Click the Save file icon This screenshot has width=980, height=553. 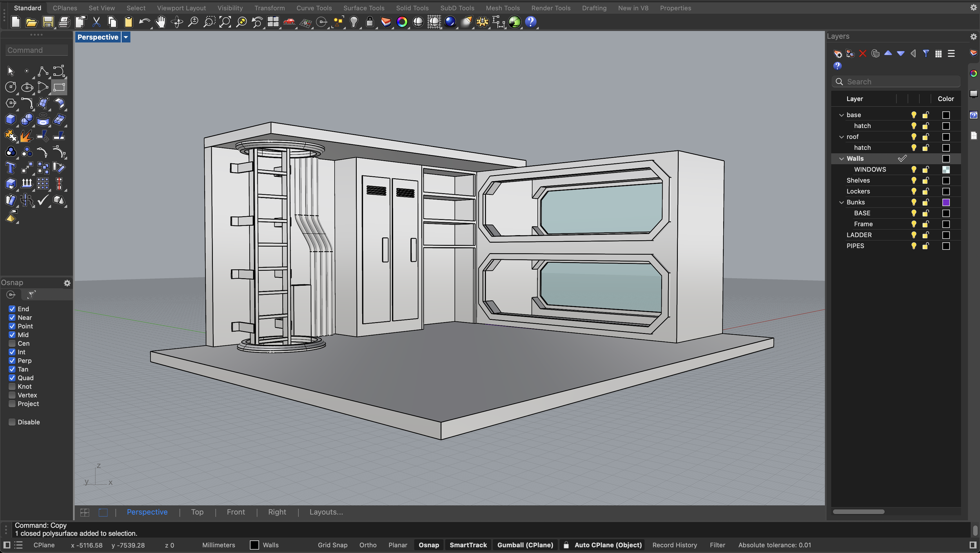(x=48, y=22)
